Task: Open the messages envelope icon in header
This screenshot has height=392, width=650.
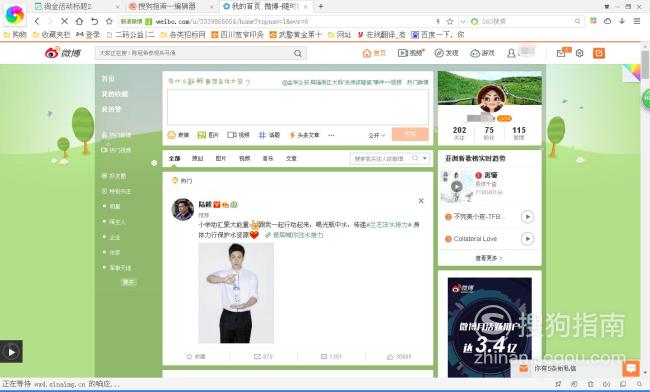Action: pyautogui.click(x=561, y=53)
